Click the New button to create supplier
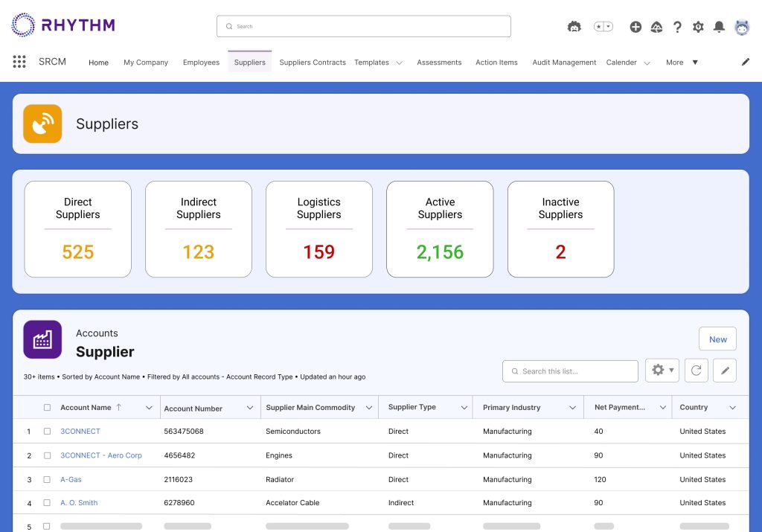The width and height of the screenshot is (762, 532). (x=717, y=339)
